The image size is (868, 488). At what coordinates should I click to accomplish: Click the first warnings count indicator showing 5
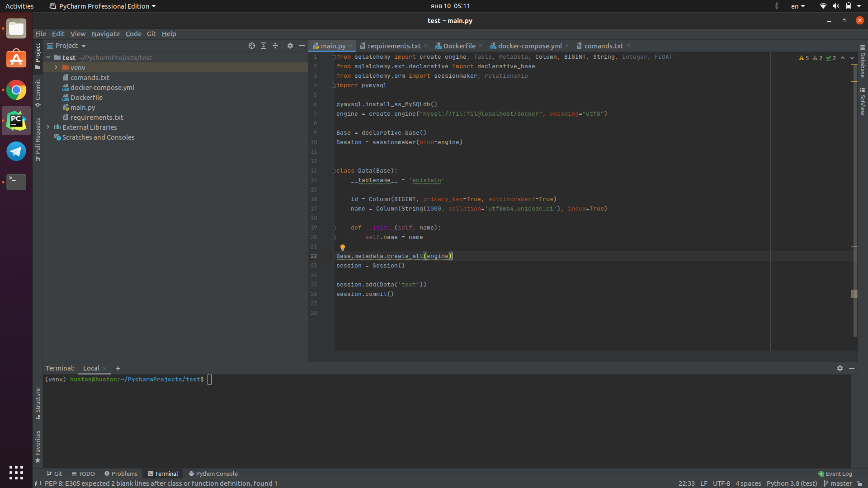[x=804, y=58]
